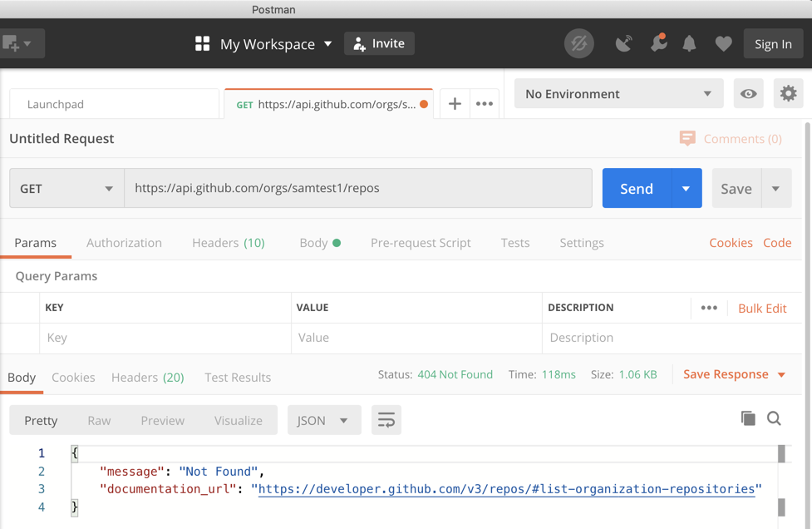The image size is (812, 529).
Task: Add a new request tab with plus
Action: pos(455,104)
